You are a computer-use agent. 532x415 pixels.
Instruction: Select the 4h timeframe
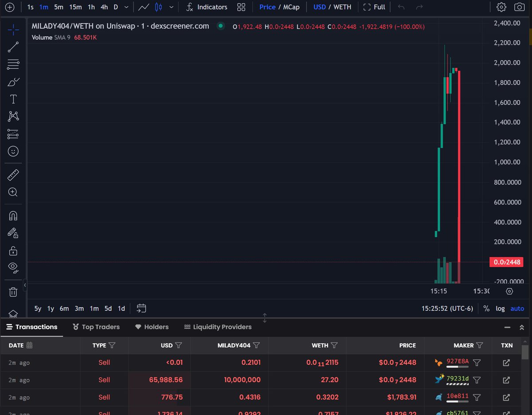pyautogui.click(x=104, y=7)
